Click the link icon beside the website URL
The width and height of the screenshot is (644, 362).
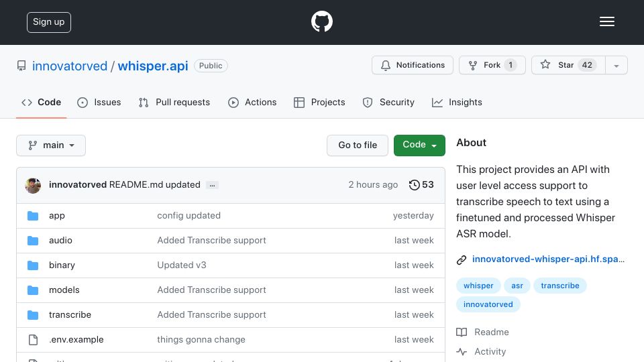(462, 260)
